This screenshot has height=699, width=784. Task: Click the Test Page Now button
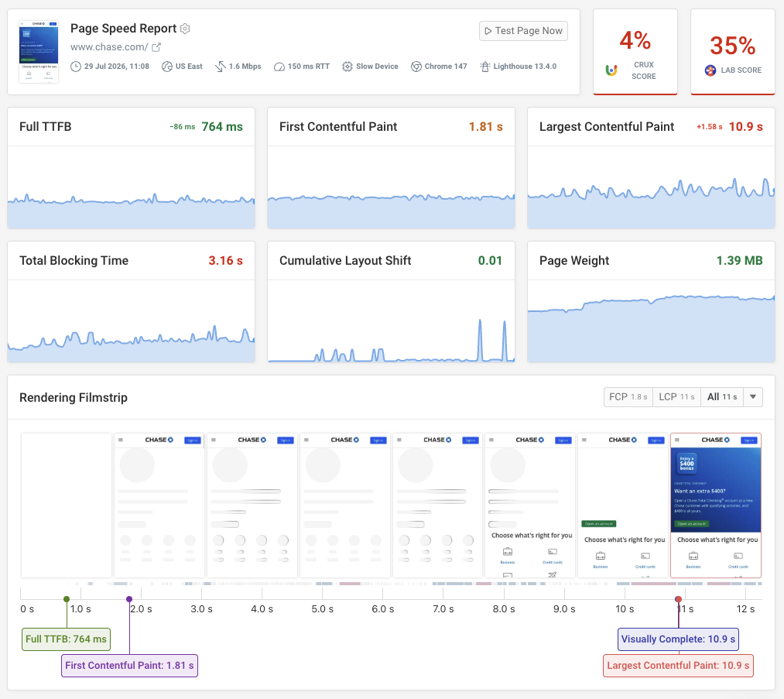pyautogui.click(x=523, y=31)
